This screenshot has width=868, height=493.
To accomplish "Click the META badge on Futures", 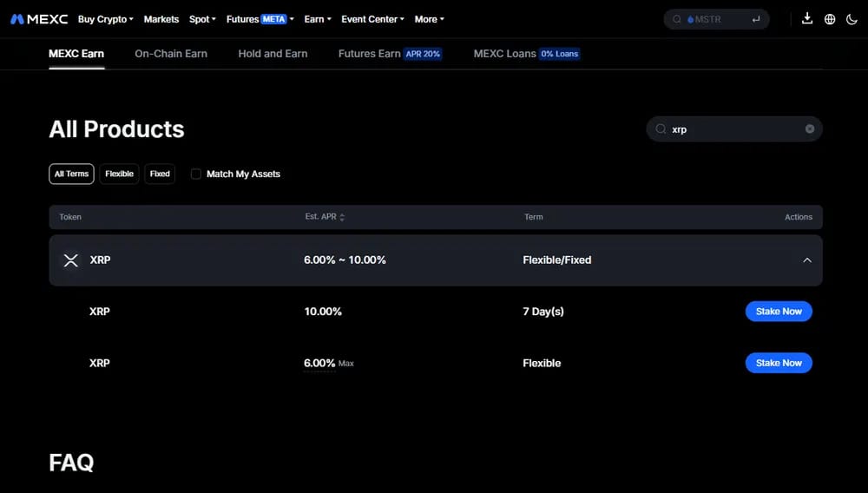I will tap(274, 19).
